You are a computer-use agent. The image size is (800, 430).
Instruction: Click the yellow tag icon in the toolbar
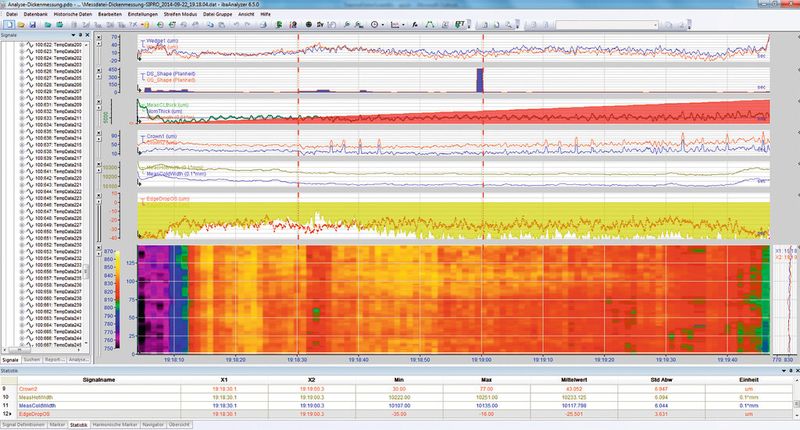[145, 24]
